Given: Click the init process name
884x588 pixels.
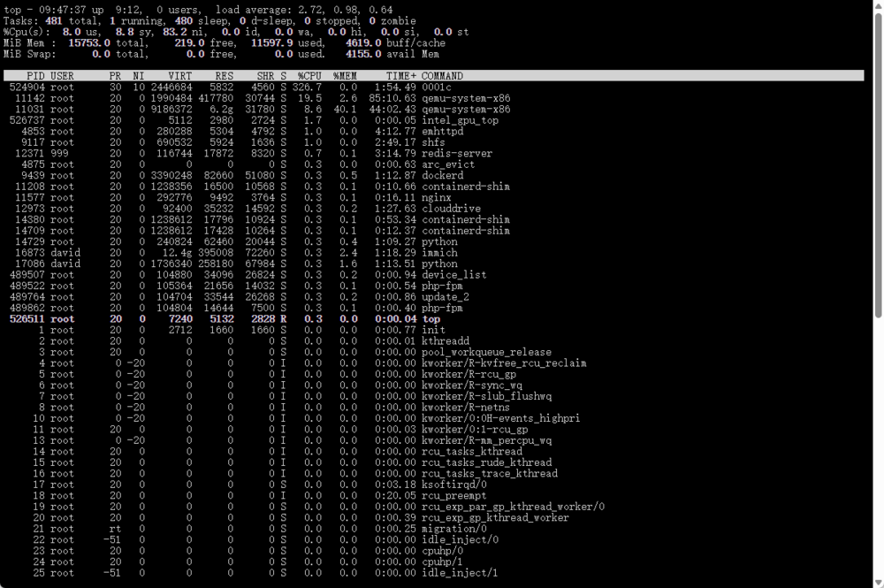Looking at the screenshot, I should [433, 330].
